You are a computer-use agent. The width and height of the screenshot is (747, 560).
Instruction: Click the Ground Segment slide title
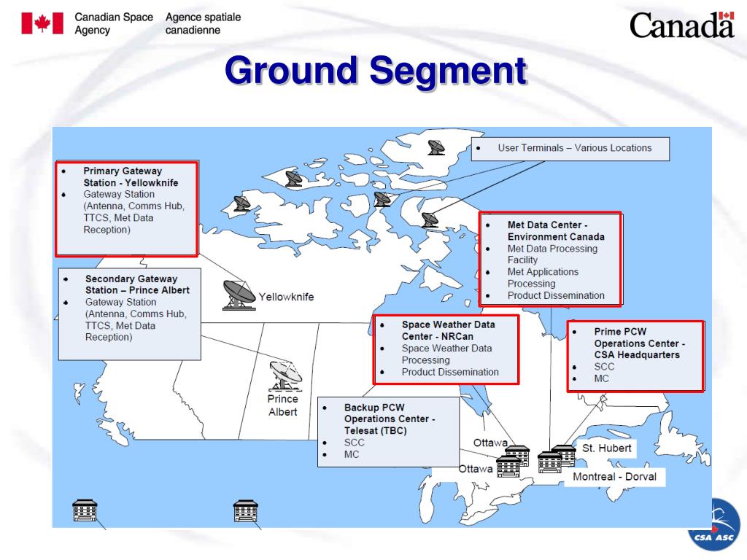click(376, 71)
